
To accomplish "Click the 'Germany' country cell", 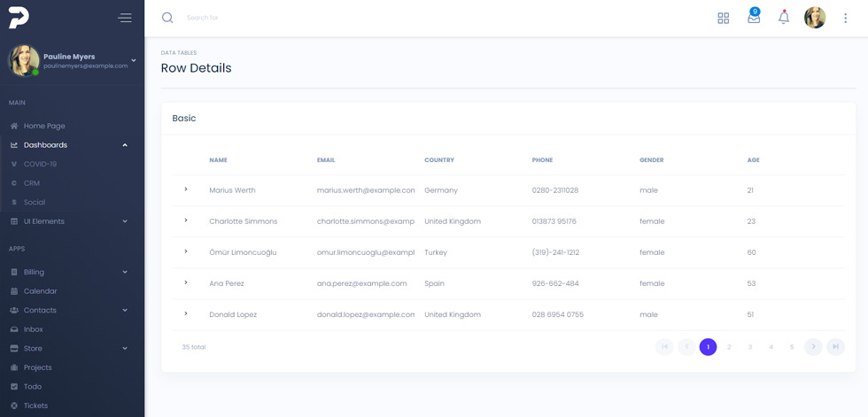I will [x=441, y=190].
